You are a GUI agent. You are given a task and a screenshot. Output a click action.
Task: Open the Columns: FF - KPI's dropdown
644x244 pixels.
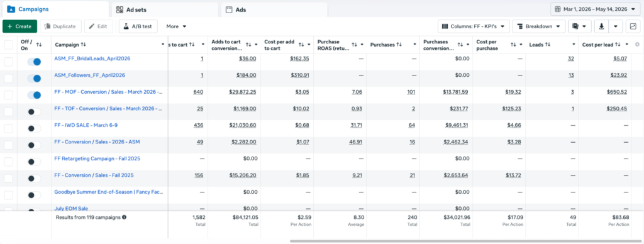click(474, 26)
